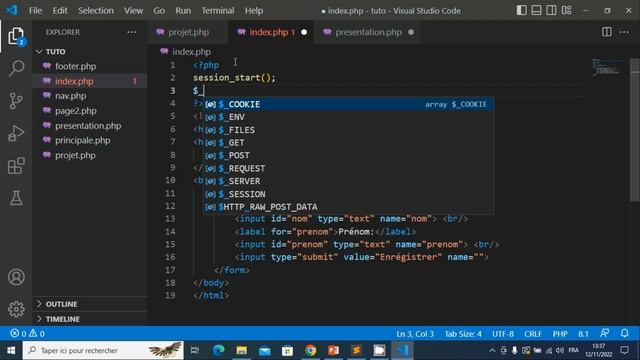Click the Windows Start button

pyautogui.click(x=11, y=350)
